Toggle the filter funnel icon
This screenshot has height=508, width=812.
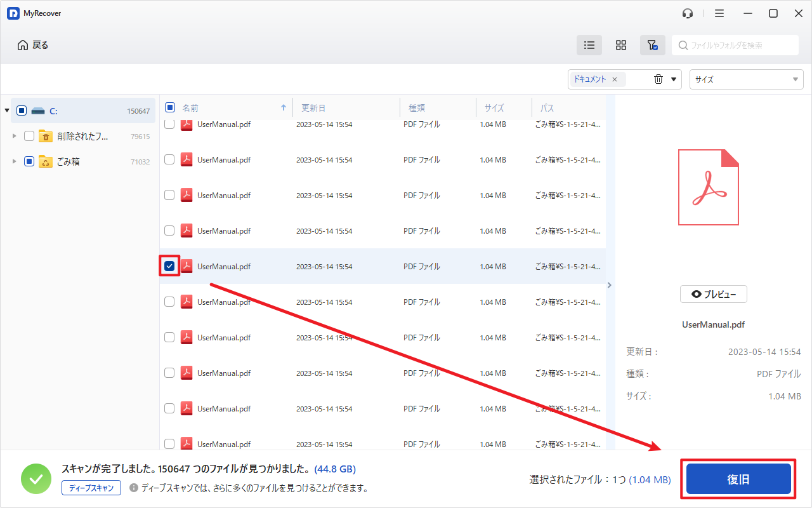(x=652, y=45)
